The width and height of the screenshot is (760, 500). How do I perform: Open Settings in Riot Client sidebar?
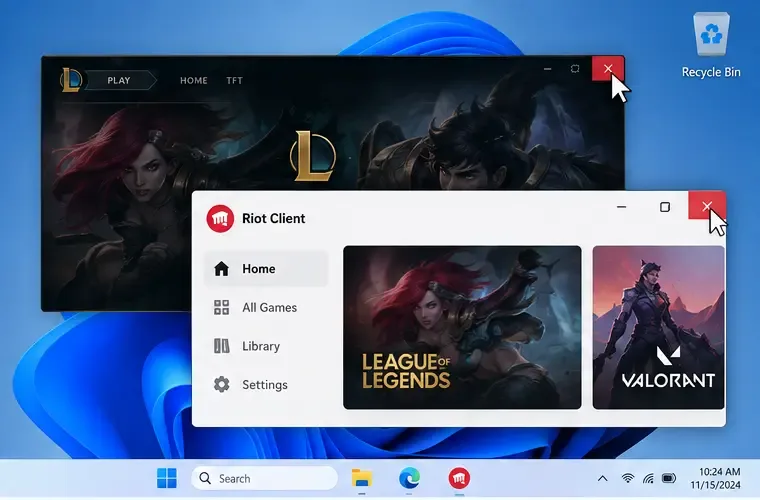[266, 385]
